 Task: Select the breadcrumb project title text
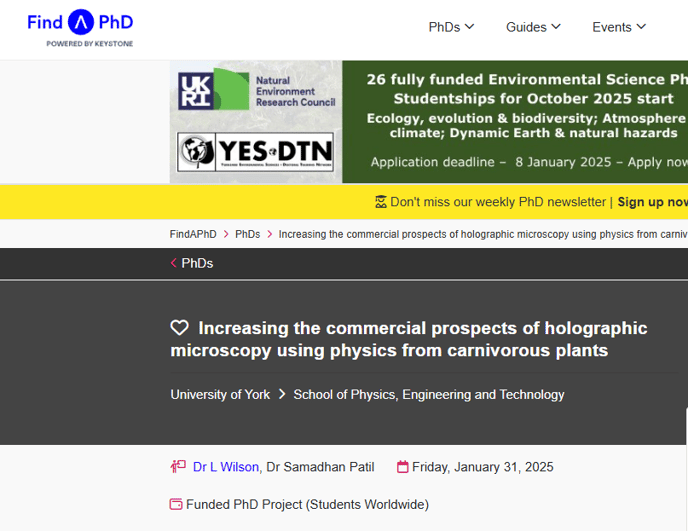[x=483, y=234]
